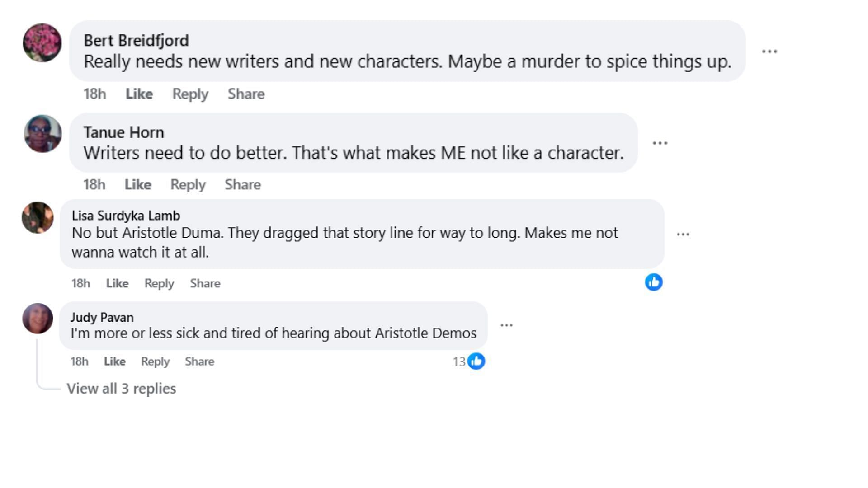Open more options for Lisa Surdyka Lamb's comment
The height and width of the screenshot is (488, 868).
[x=683, y=234]
